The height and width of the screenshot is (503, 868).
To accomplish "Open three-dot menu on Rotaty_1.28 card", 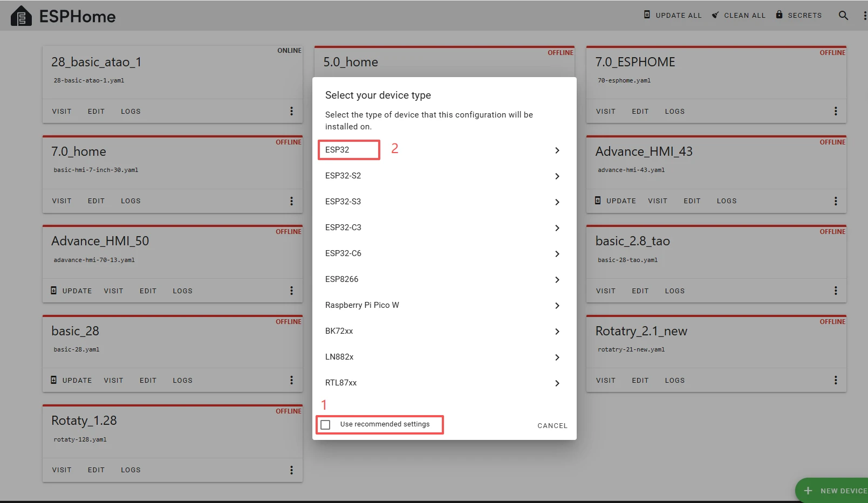I will tap(291, 470).
